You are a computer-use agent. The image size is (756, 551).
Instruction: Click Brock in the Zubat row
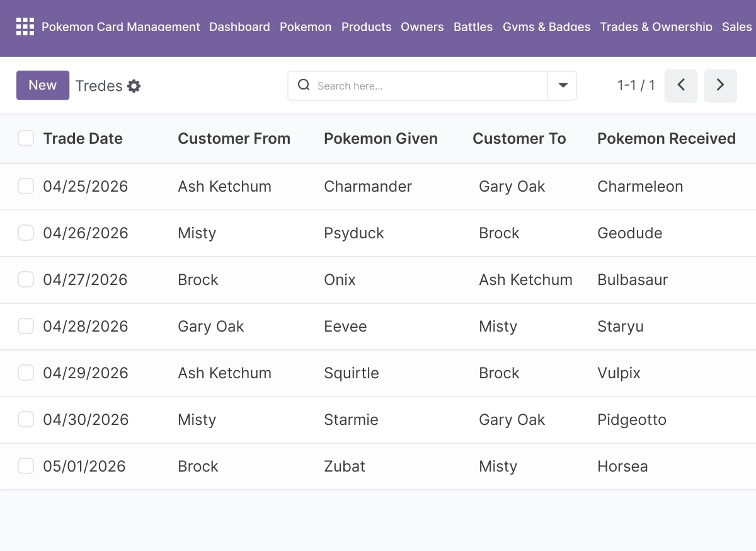tap(198, 467)
